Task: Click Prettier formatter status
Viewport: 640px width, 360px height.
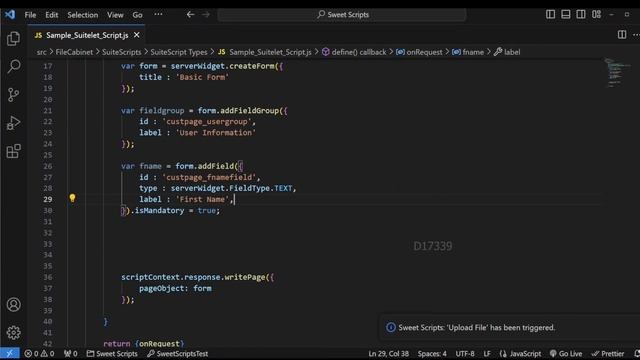Action: pos(608,353)
